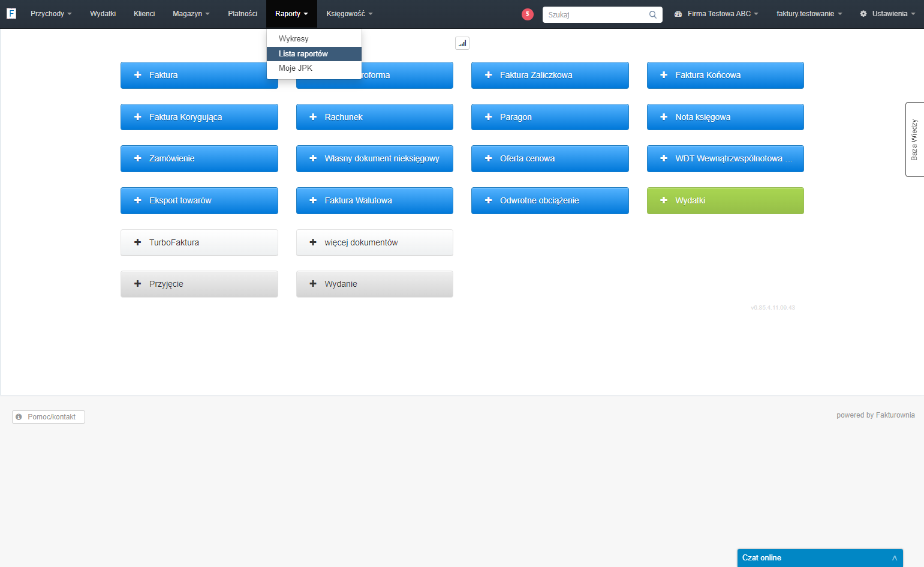Click the plus icon on Wydanie button
924x567 pixels.
click(313, 284)
